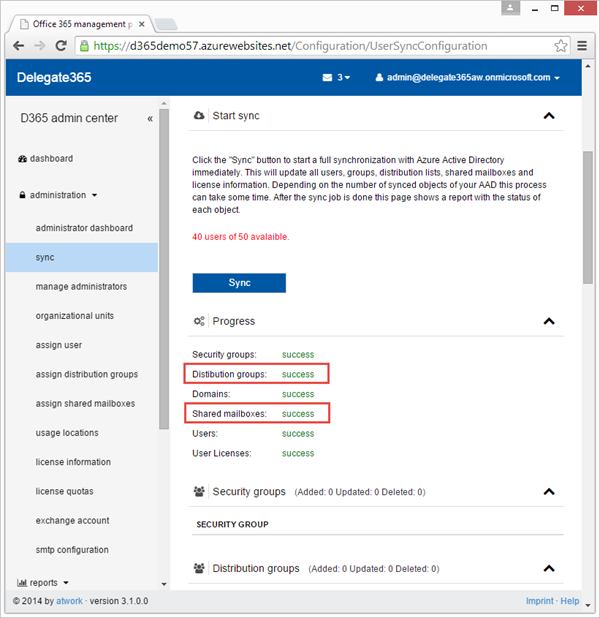Go to assign distribution groups
The image size is (600, 618).
click(x=87, y=374)
